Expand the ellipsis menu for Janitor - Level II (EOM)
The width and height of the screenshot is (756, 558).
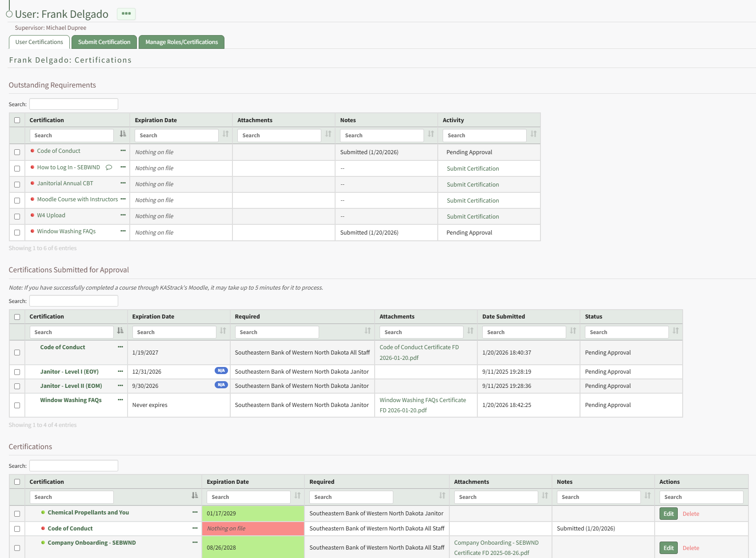coord(120,386)
